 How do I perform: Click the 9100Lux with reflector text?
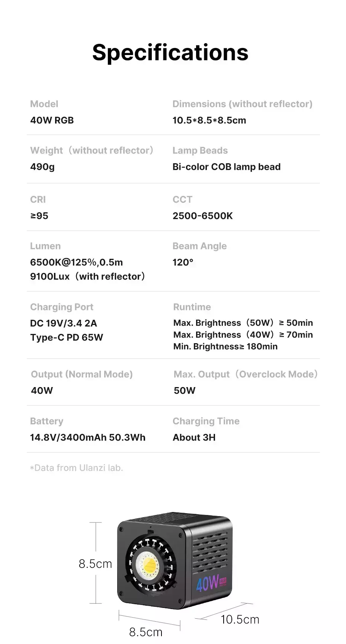pyautogui.click(x=87, y=277)
